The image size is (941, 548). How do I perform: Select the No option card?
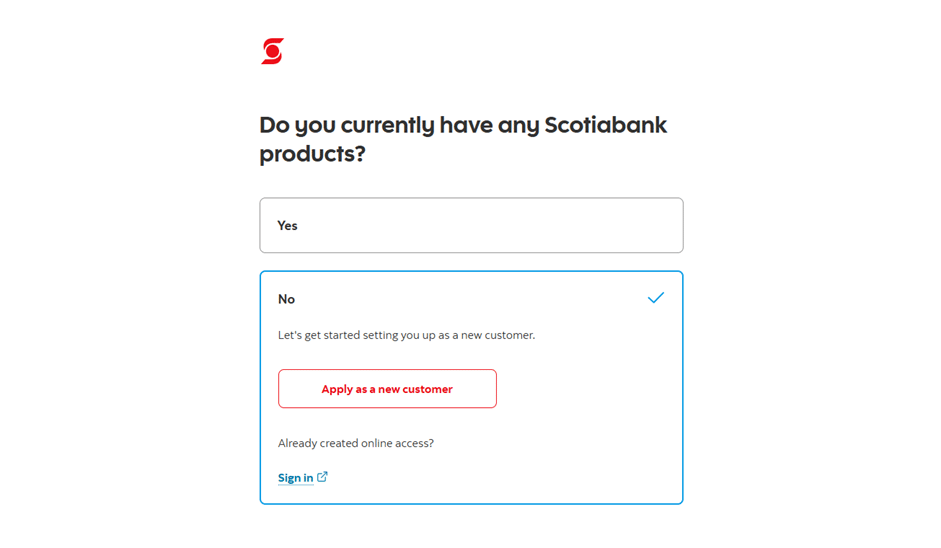[471, 299]
